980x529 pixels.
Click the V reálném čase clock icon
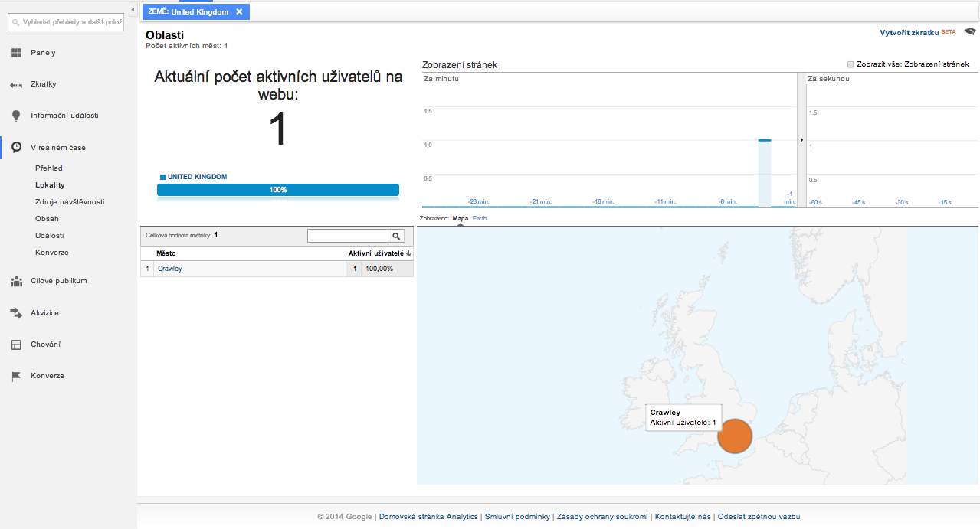[x=16, y=147]
